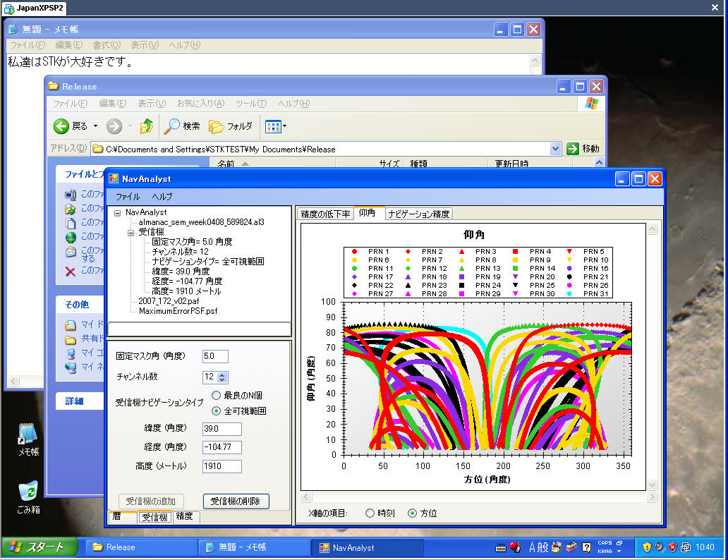The height and width of the screenshot is (560, 728).
Task: Select the 最良のN個 radio button
Action: coord(216,395)
